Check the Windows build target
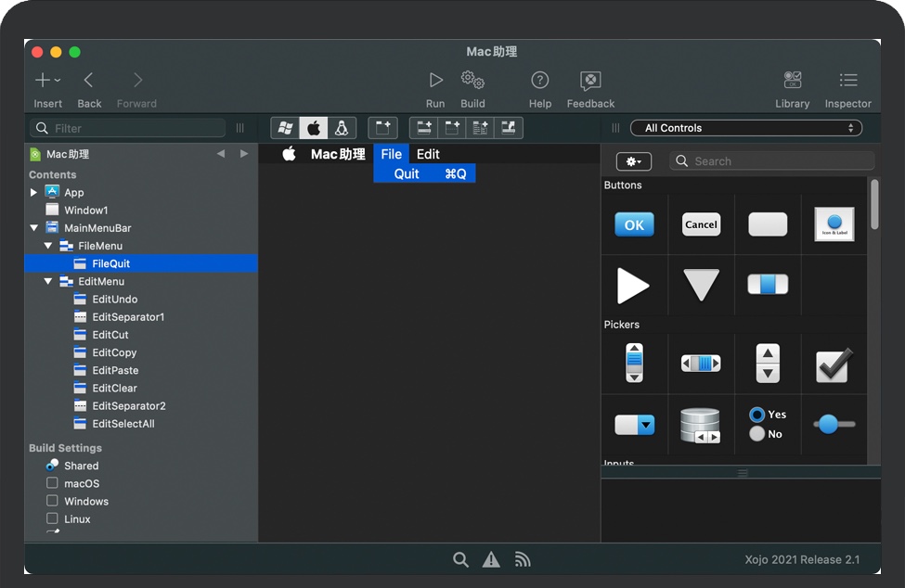Image resolution: width=905 pixels, height=588 pixels. (x=53, y=501)
